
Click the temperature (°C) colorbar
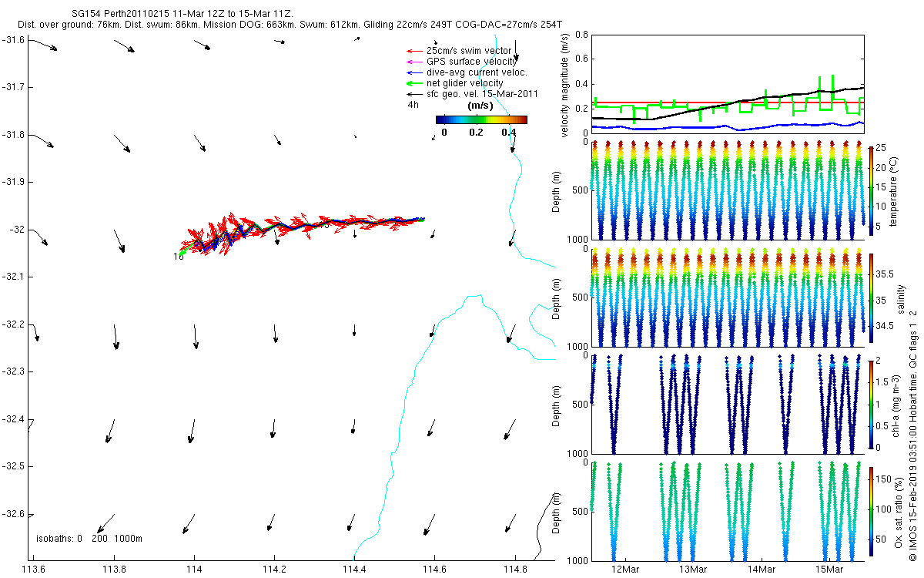[x=871, y=190]
